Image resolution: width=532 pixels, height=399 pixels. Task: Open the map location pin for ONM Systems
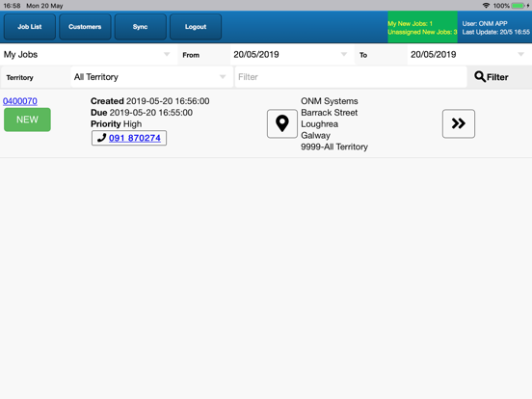pyautogui.click(x=282, y=123)
